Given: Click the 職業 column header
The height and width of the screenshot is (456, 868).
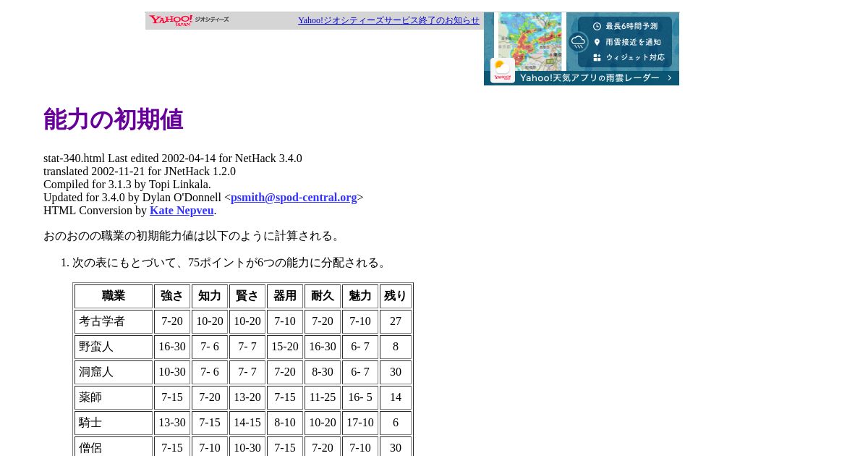Looking at the screenshot, I should [114, 296].
